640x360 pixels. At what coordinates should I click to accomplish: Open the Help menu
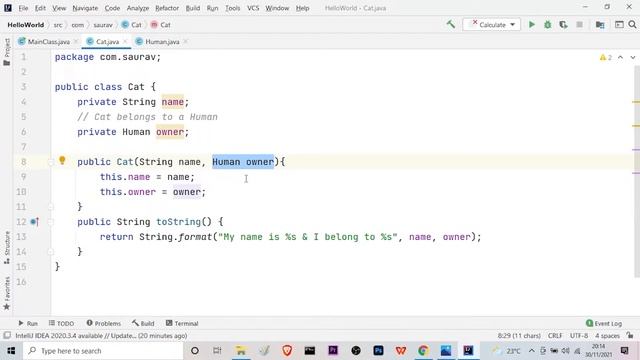[302, 8]
